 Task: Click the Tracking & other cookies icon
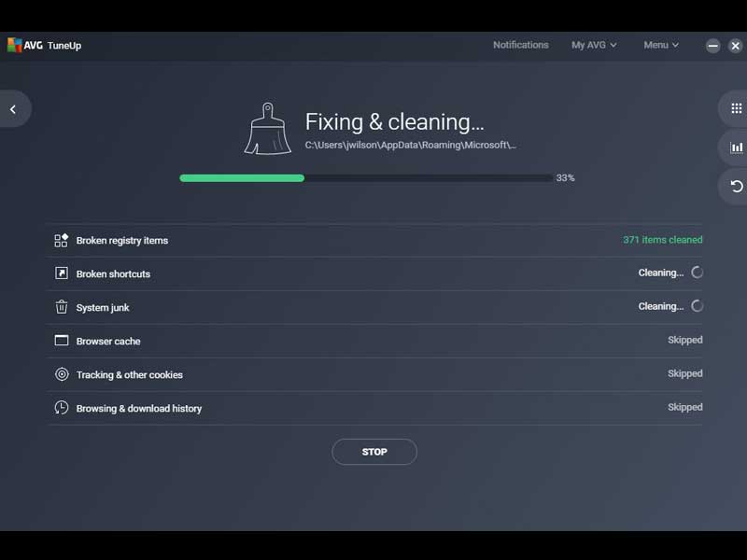coord(62,374)
